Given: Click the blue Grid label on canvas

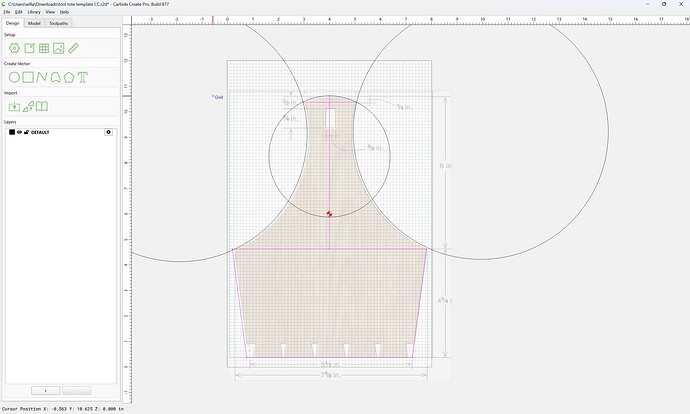Looking at the screenshot, I should (218, 97).
